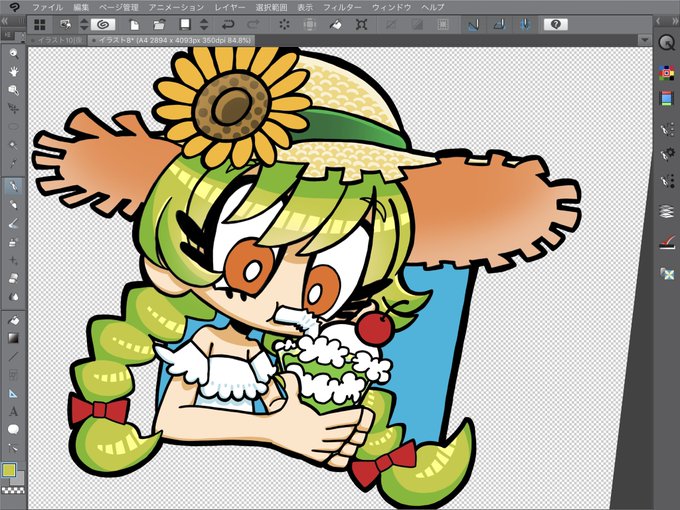The image size is (680, 510).
Task: Toggle Snap to Special Ruler
Action: tap(500, 25)
